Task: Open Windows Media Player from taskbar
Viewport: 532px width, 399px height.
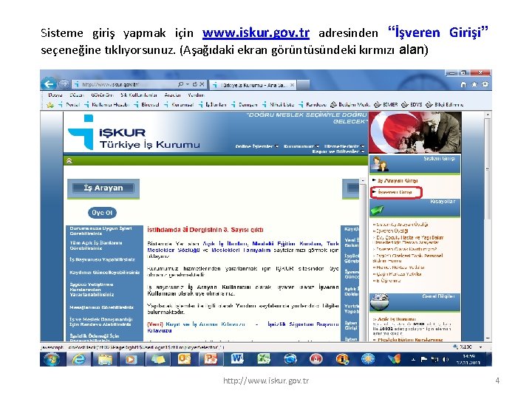Action: (x=131, y=359)
